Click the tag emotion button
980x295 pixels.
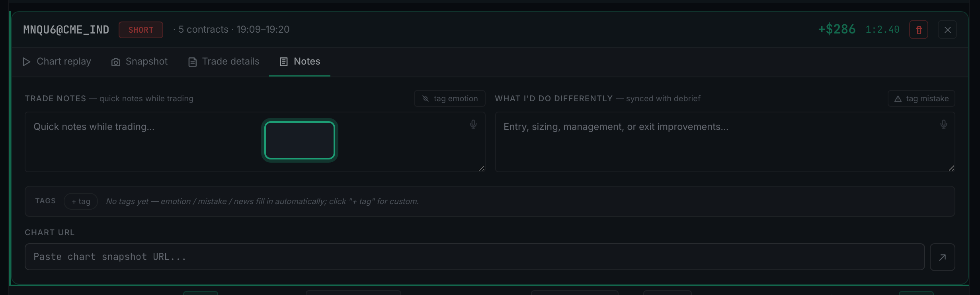point(450,98)
